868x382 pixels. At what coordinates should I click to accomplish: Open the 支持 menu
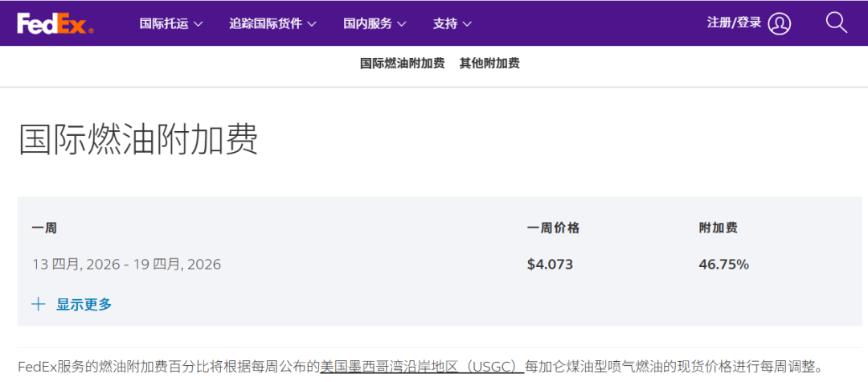(x=444, y=23)
